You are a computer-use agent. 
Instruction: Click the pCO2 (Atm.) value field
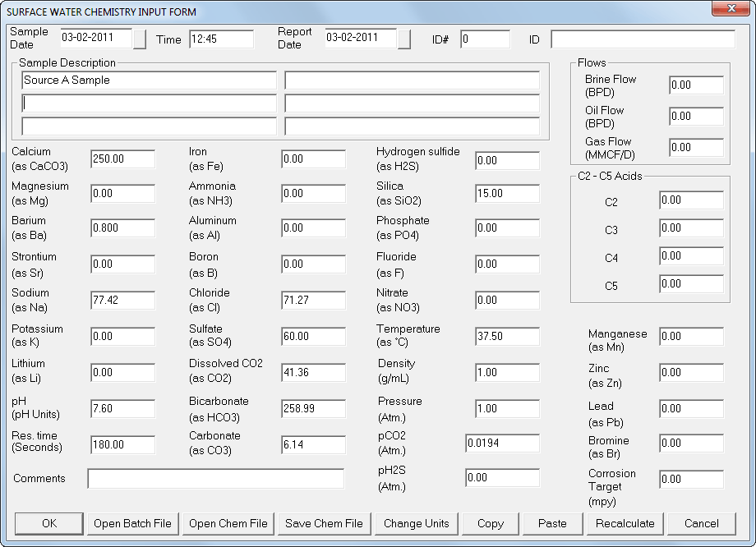tap(502, 444)
